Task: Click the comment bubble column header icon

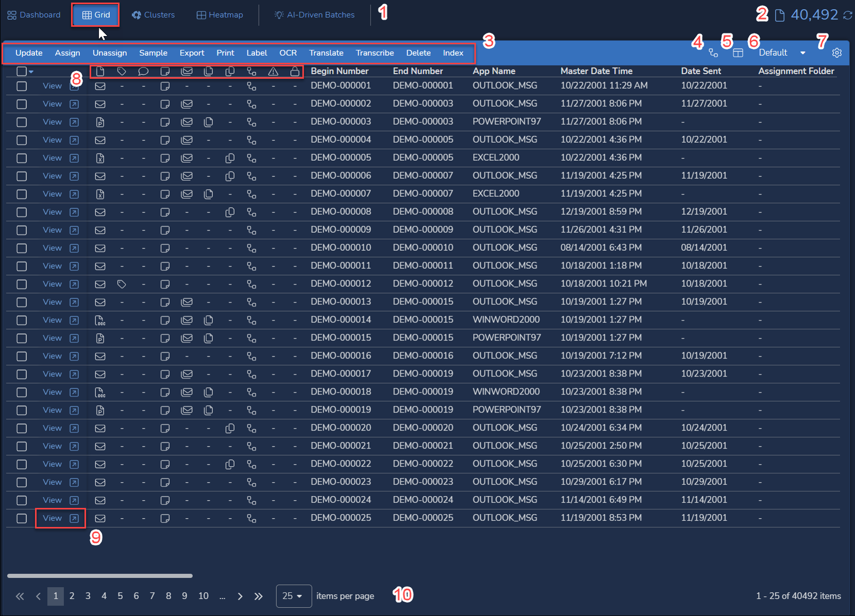Action: coord(143,72)
